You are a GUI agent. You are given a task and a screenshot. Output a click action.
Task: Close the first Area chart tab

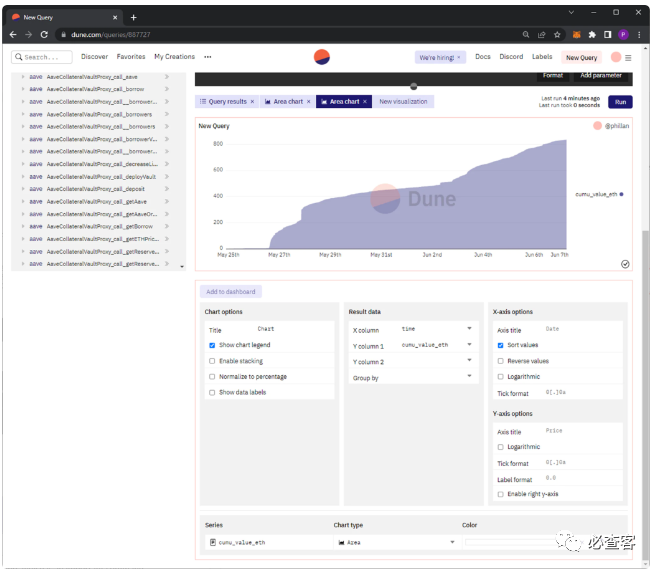pos(309,102)
